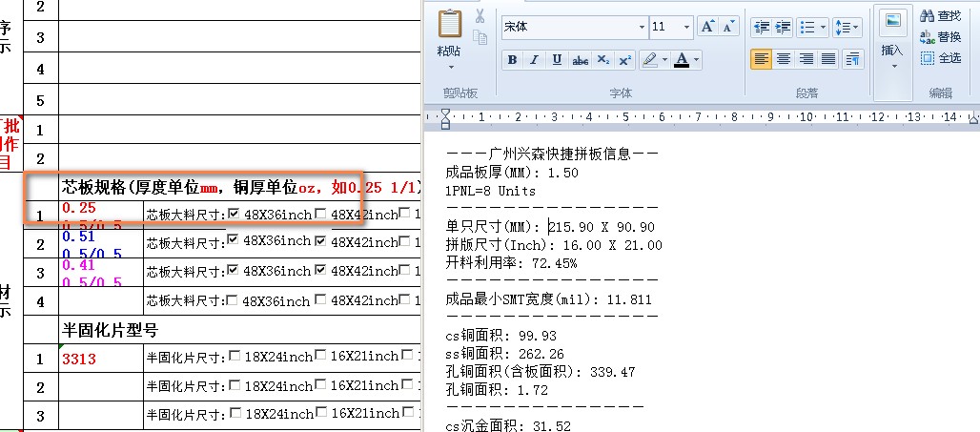Click the Grow font button
This screenshot has width=980, height=432.
pos(707,27)
